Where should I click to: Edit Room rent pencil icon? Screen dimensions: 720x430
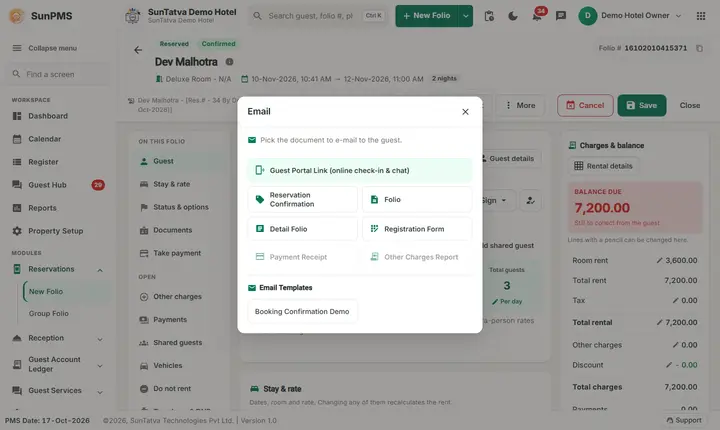point(659,260)
